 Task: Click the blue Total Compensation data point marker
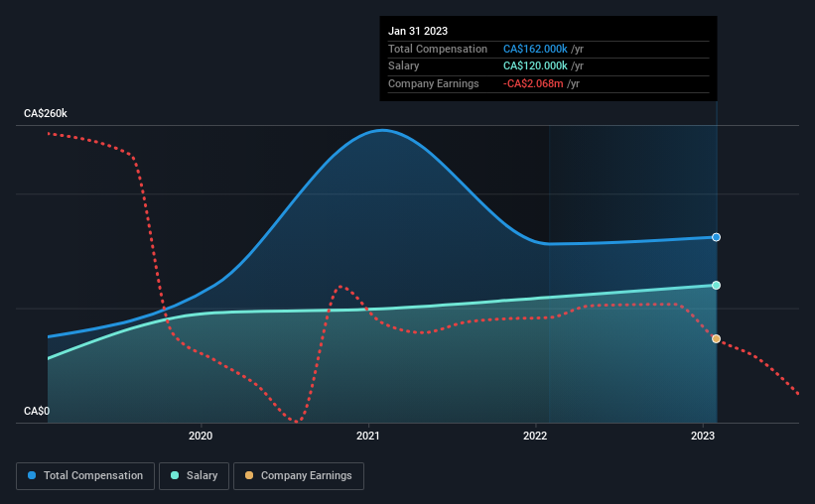point(716,237)
